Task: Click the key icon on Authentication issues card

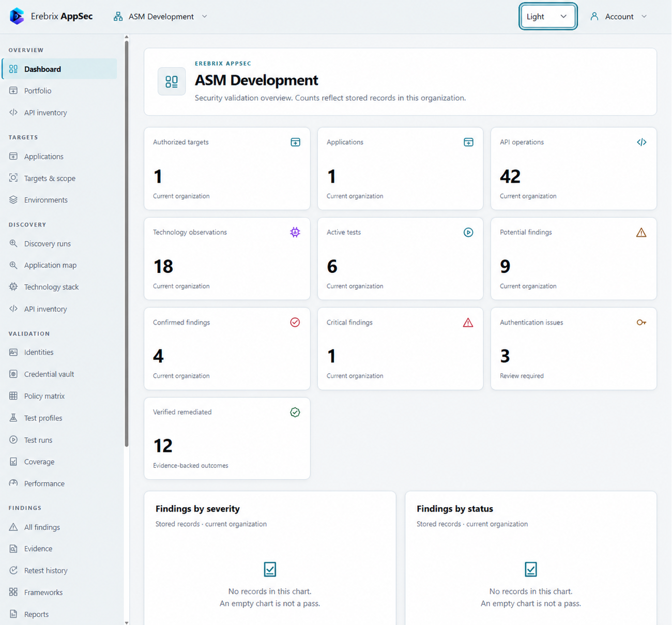Action: (x=642, y=322)
